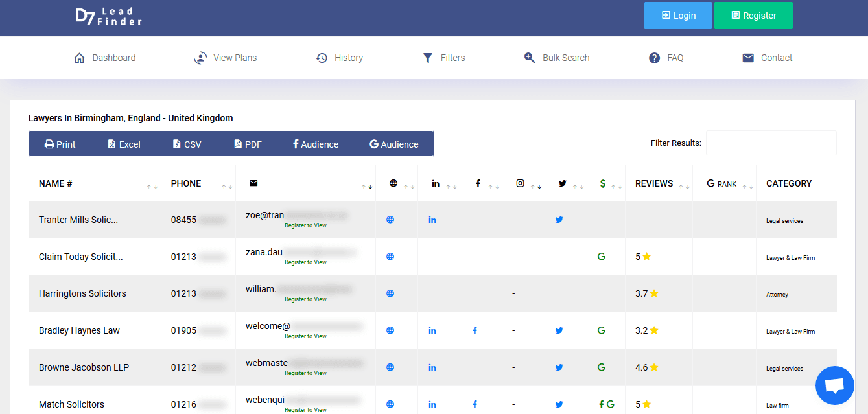Open Browne Jacobson LLP LinkedIn icon

coord(432,367)
